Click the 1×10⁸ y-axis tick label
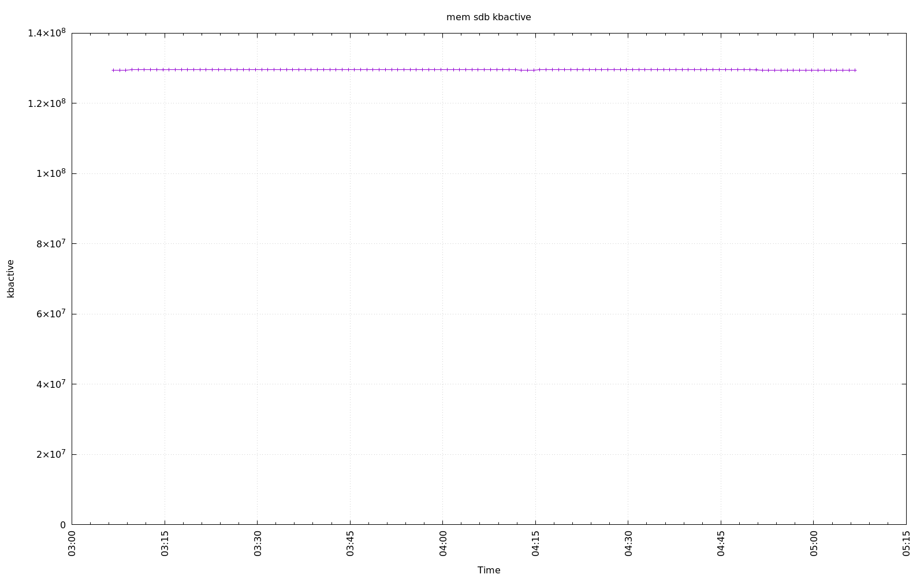The width and height of the screenshot is (924, 578). click(51, 173)
